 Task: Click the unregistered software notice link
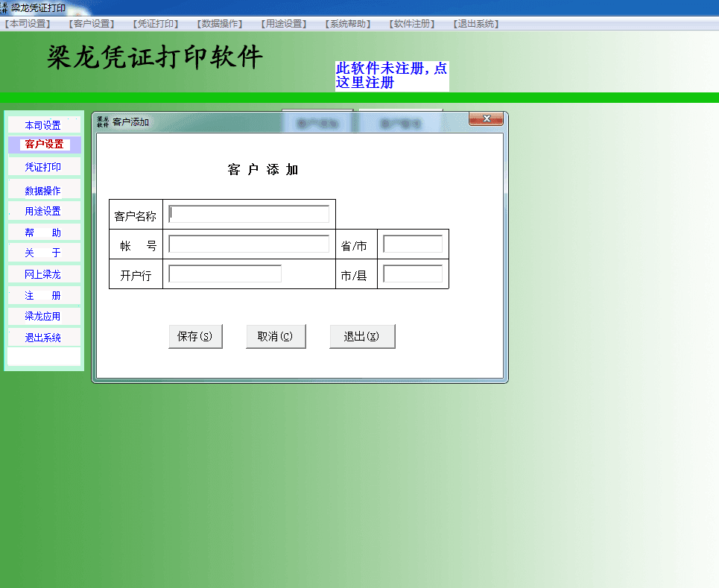(x=392, y=76)
